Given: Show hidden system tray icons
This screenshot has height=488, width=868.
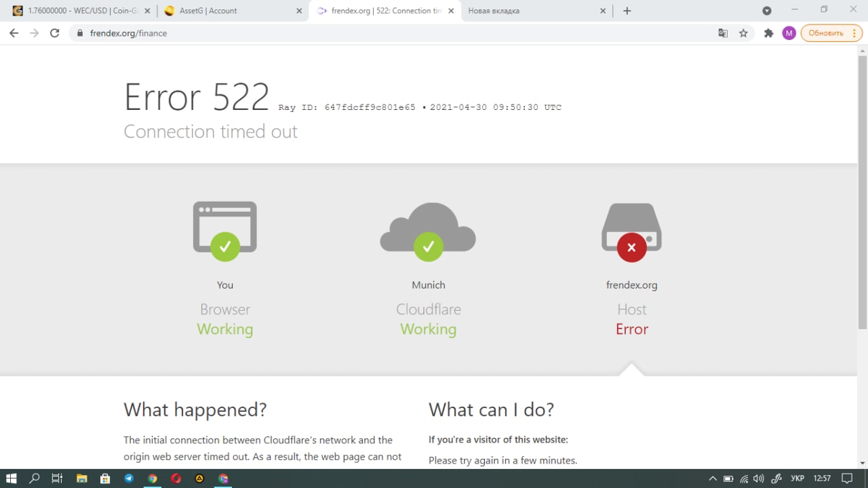Looking at the screenshot, I should click(x=713, y=478).
